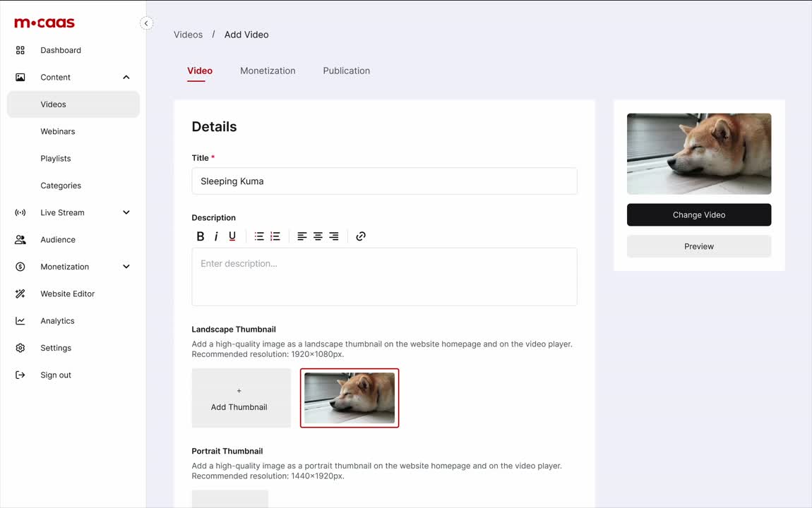Click the Title input field
Viewport: 812px width, 508px height.
point(384,181)
